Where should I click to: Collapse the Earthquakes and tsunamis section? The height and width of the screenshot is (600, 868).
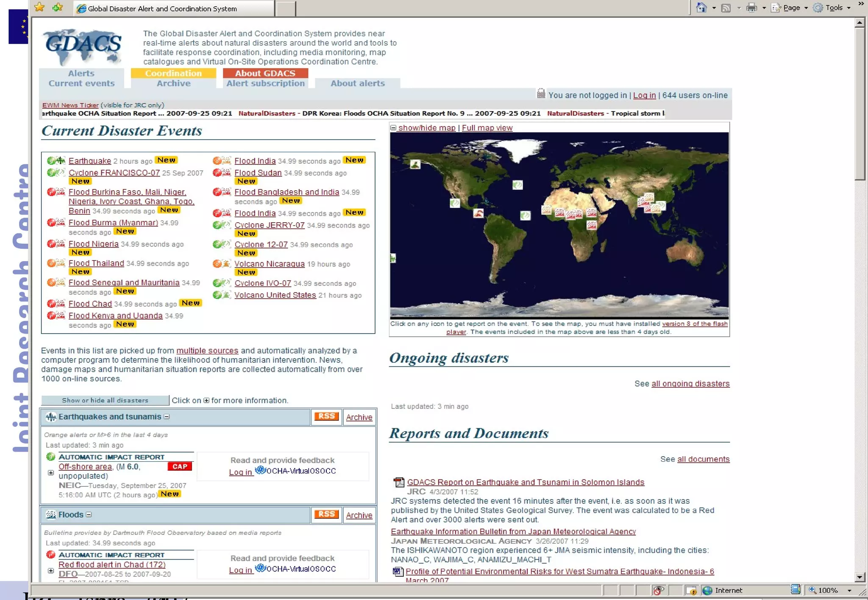167,417
